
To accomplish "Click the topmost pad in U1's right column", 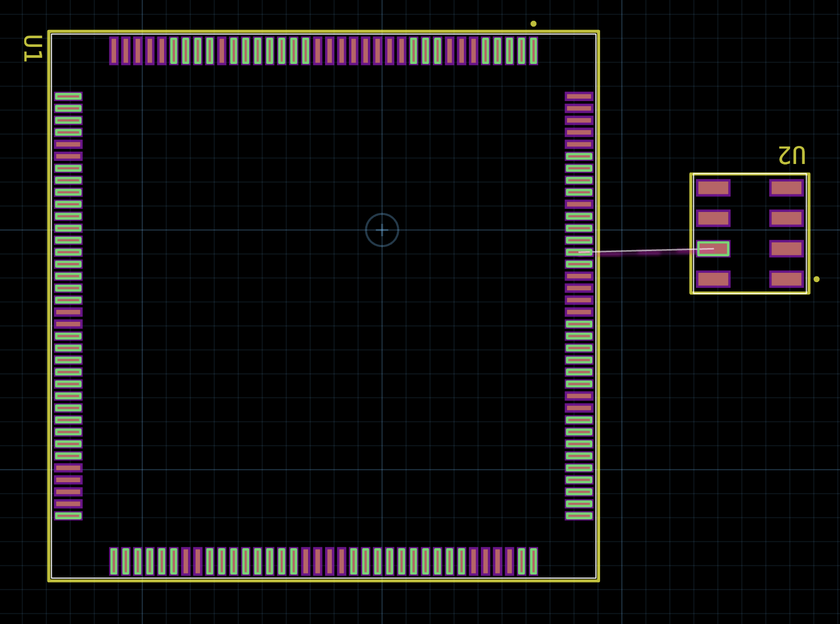I will click(578, 96).
